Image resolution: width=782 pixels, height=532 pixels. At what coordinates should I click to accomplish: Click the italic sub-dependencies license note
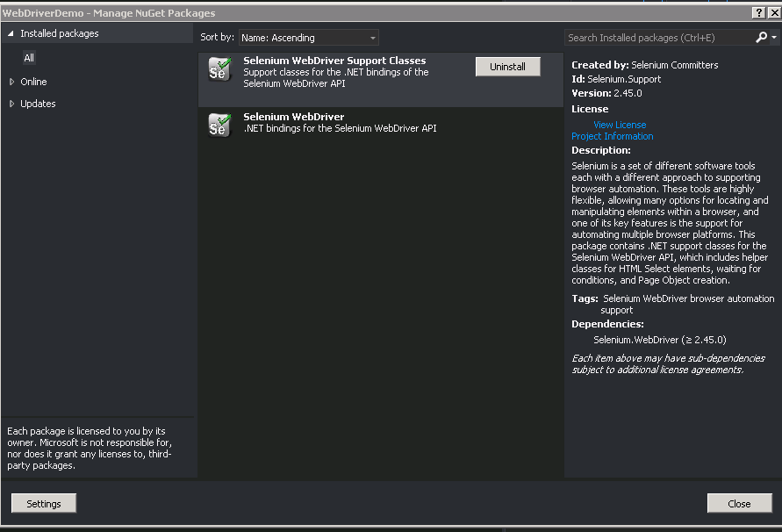(668, 363)
